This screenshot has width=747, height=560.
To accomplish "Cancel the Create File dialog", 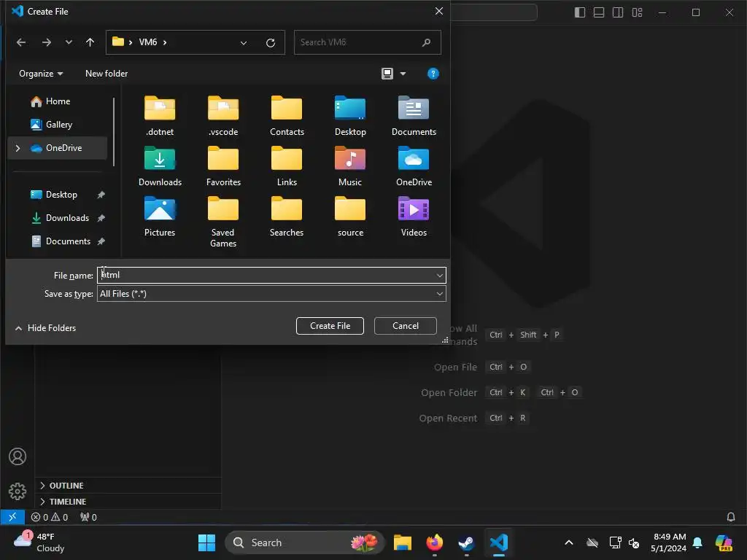I will (406, 326).
